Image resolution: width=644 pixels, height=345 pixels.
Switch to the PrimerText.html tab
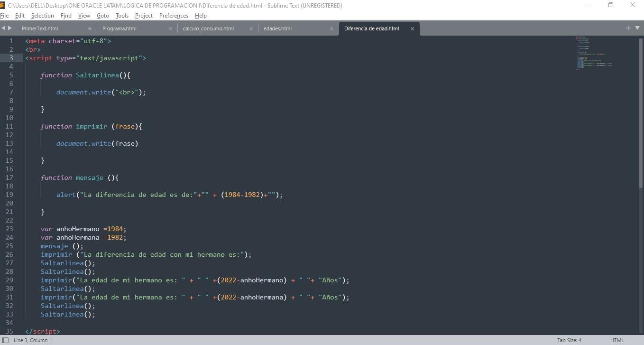point(40,28)
